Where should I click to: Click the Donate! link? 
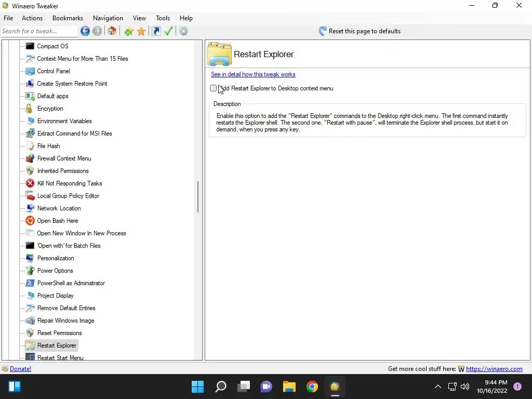pos(20,369)
